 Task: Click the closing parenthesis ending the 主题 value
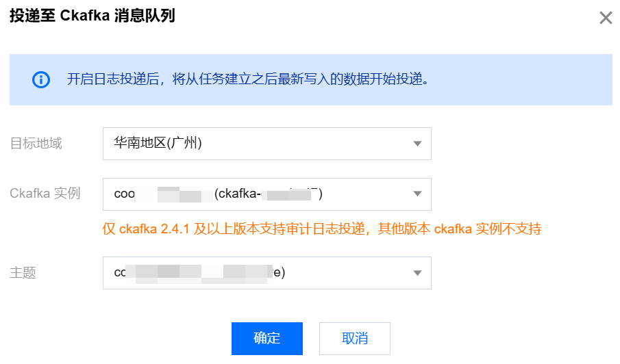click(x=282, y=273)
